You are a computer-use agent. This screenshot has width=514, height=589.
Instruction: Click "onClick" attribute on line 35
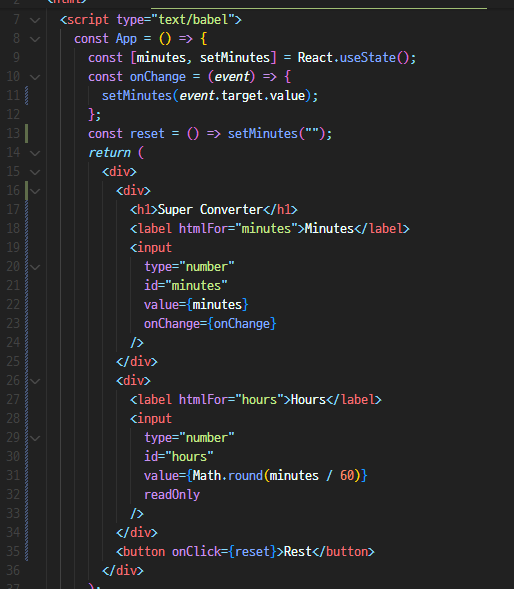(196, 551)
